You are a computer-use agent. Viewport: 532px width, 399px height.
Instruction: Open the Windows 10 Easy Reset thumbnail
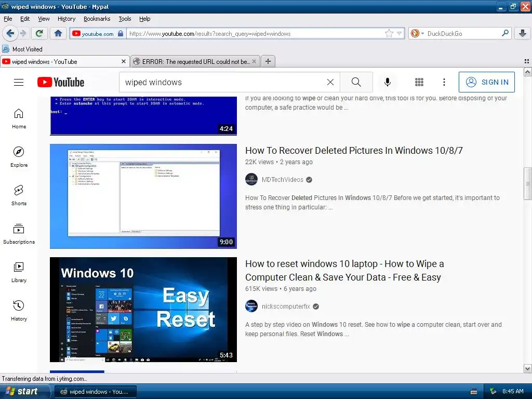click(143, 310)
